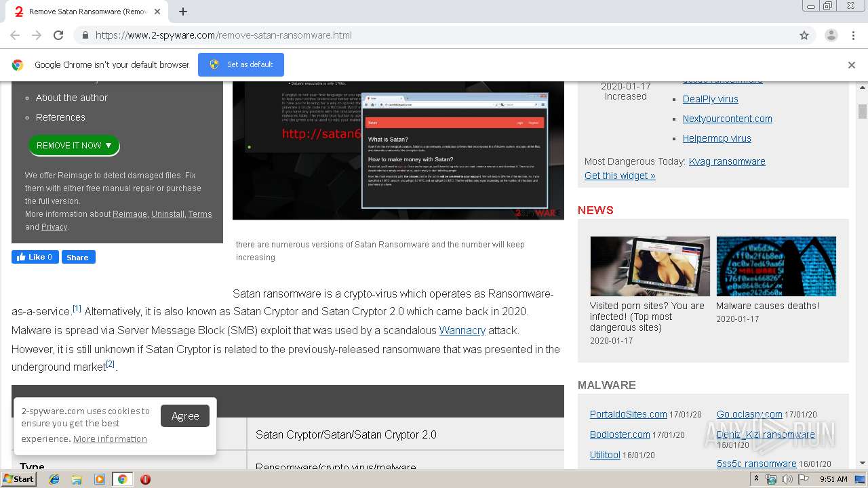Image resolution: width=868 pixels, height=488 pixels.
Task: Dismiss the default browser notification bar
Action: [852, 65]
